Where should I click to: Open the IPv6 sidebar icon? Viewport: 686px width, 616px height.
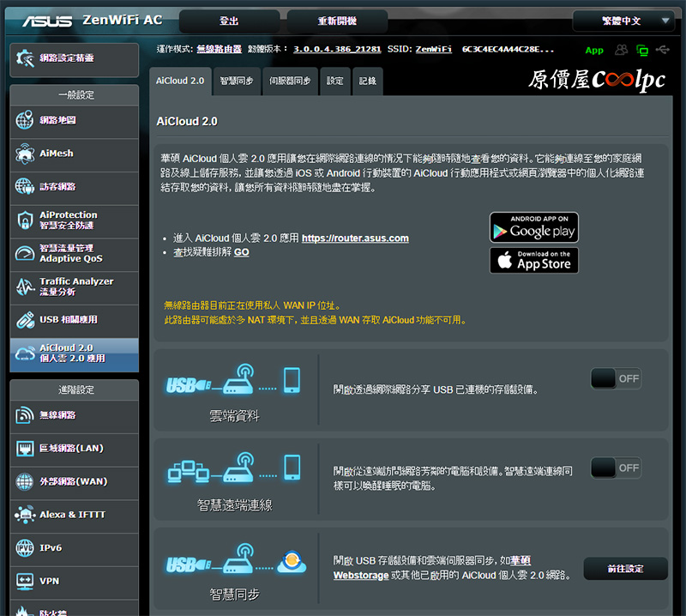25,548
